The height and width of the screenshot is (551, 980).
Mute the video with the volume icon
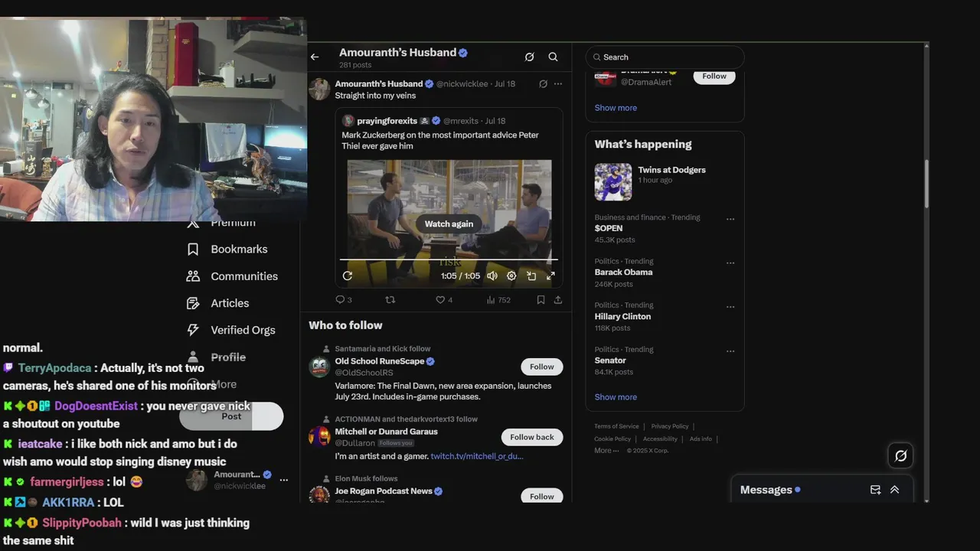click(x=492, y=276)
